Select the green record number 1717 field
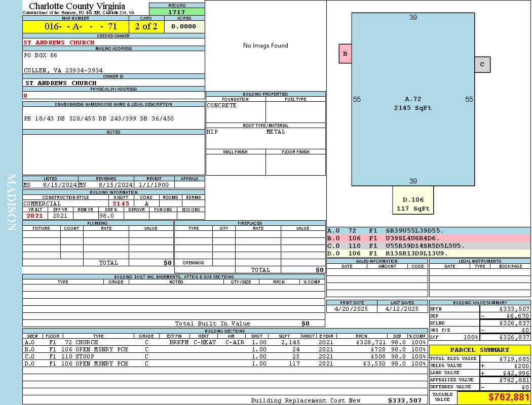 coord(177,12)
